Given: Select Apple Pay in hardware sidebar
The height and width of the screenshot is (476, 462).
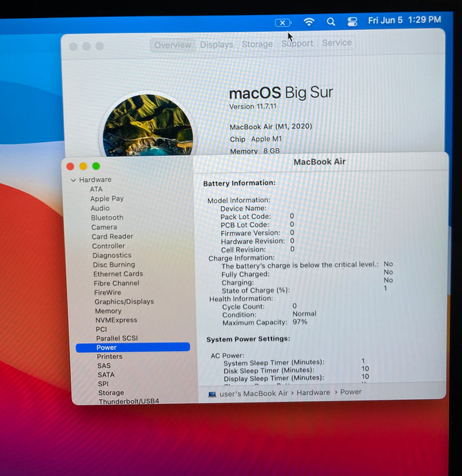Looking at the screenshot, I should pyautogui.click(x=107, y=199).
